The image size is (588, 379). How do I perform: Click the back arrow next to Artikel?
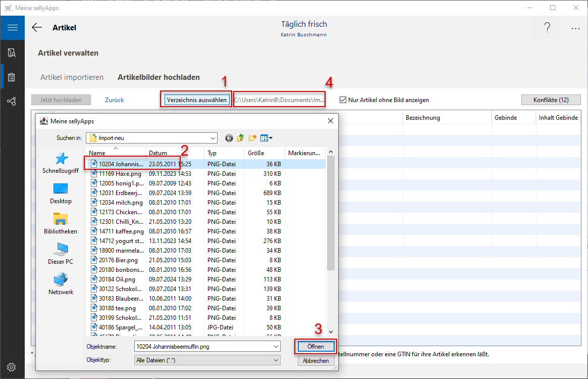click(37, 28)
